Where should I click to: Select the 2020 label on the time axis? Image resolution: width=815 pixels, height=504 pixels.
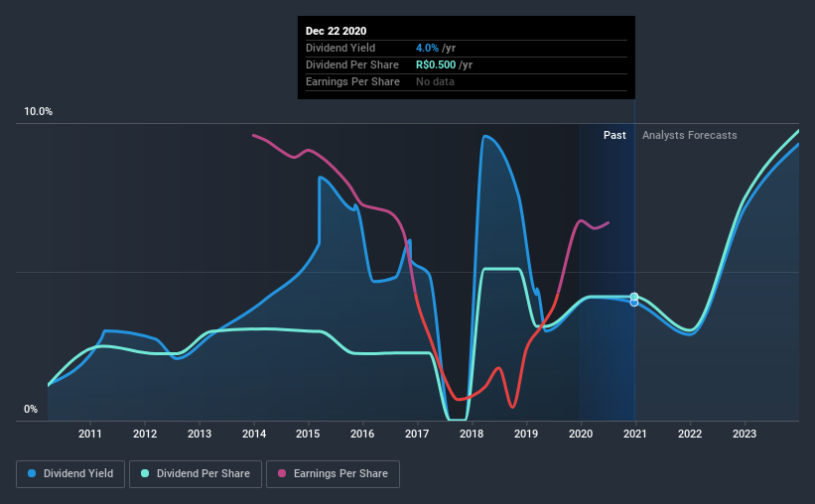[581, 434]
